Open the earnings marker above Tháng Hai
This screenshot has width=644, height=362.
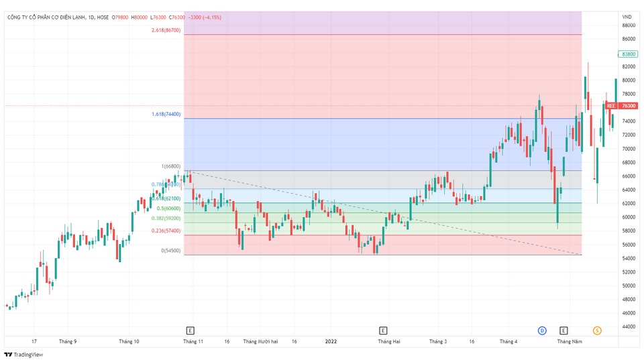pyautogui.click(x=383, y=330)
